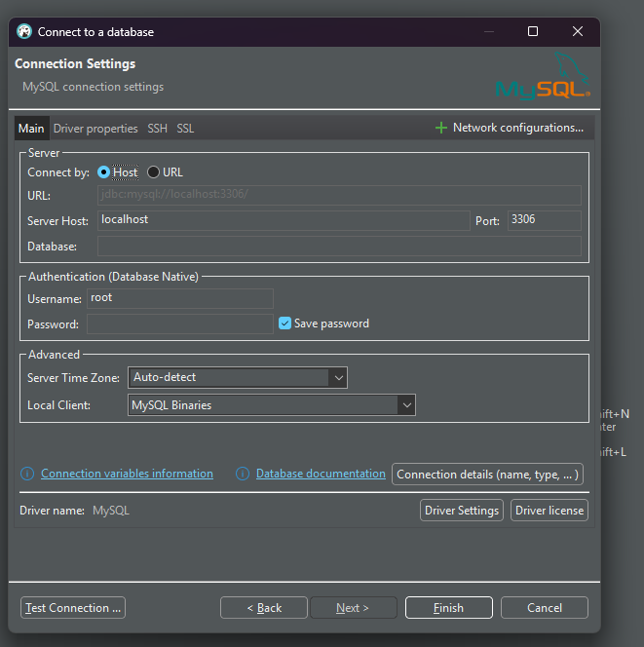Click the info icon beside Connection variables information
Image resolution: width=644 pixels, height=647 pixels.
tap(27, 474)
